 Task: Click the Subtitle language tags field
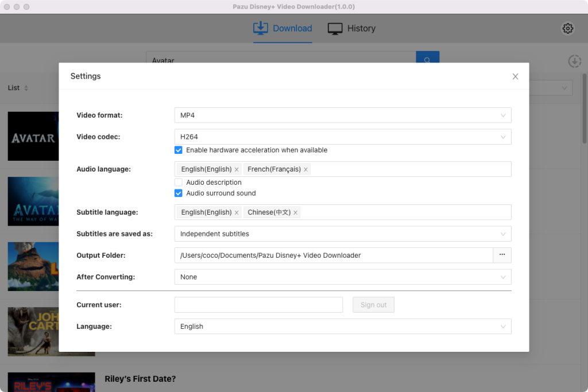click(x=343, y=212)
